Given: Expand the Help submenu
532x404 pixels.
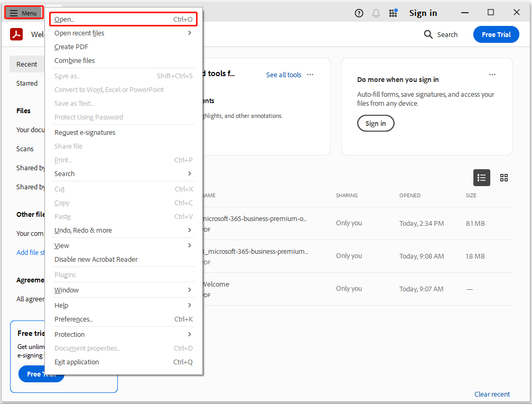Looking at the screenshot, I should point(190,305).
